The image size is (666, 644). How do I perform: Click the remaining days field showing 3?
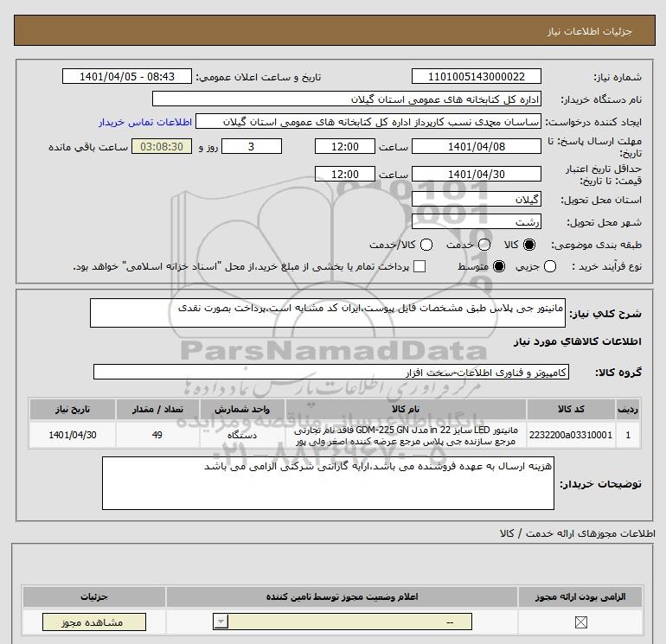252,146
